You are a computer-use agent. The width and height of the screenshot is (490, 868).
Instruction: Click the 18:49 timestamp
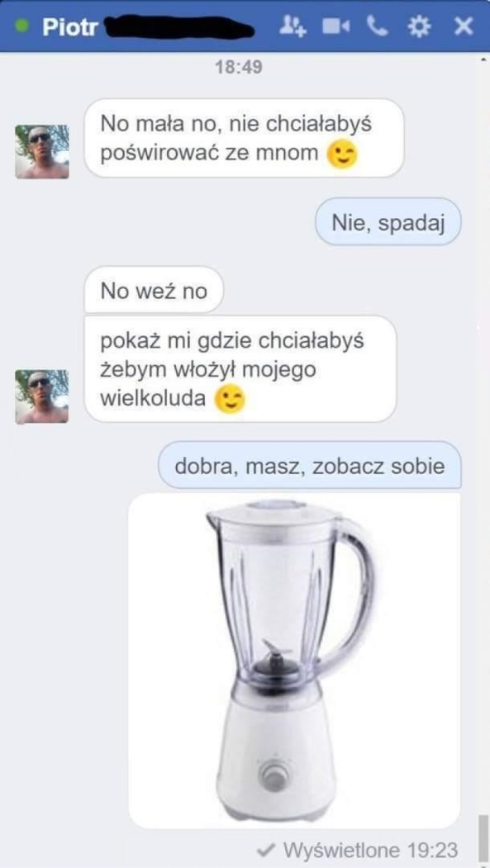(239, 67)
